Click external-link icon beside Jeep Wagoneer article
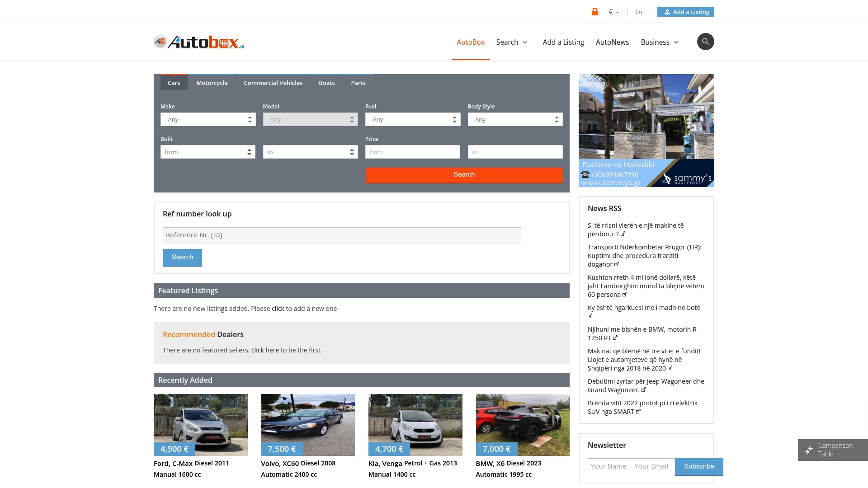 click(643, 389)
